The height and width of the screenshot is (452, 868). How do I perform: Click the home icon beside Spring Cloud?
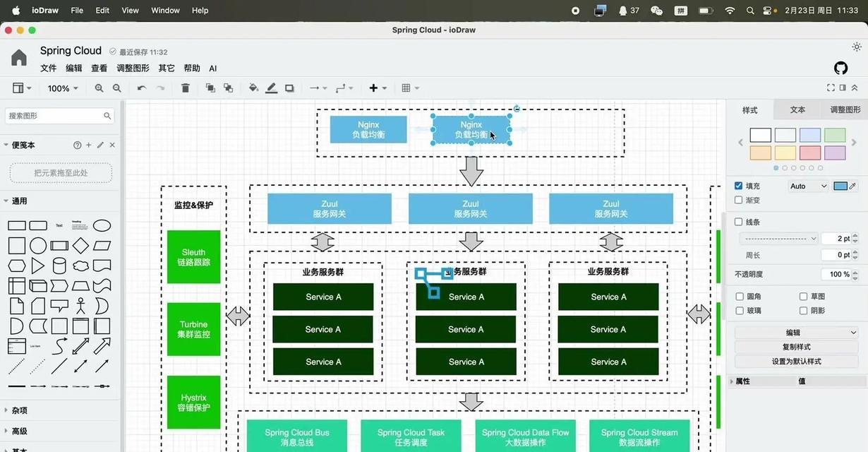[19, 58]
